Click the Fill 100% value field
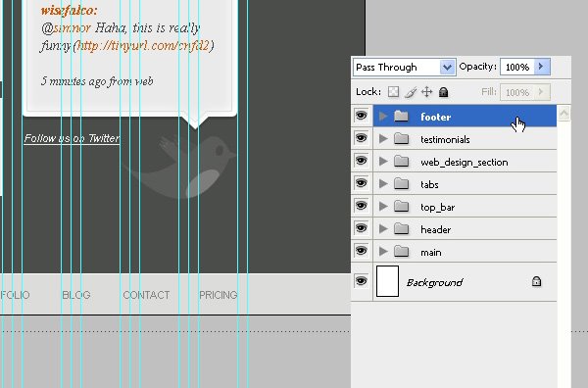 517,92
